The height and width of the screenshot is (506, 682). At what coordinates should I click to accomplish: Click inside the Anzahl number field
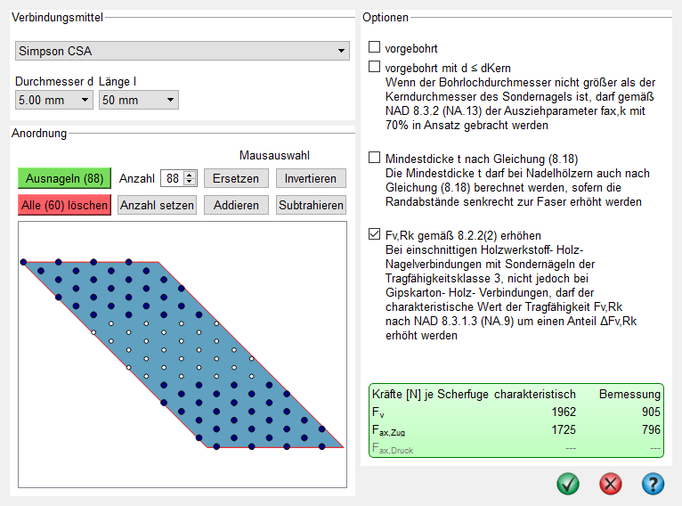pyautogui.click(x=172, y=178)
